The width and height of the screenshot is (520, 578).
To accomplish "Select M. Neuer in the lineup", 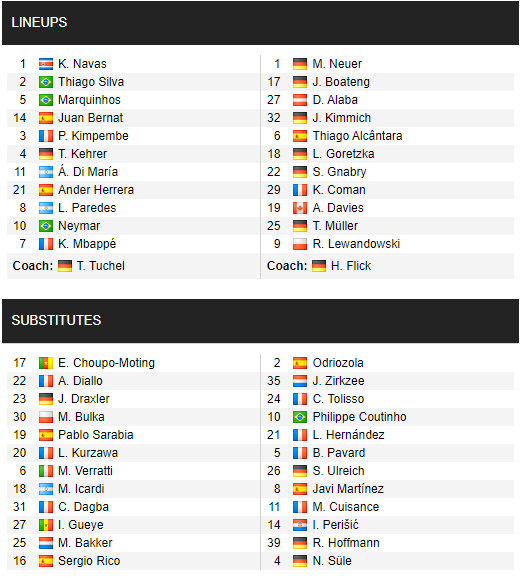I will pyautogui.click(x=337, y=64).
